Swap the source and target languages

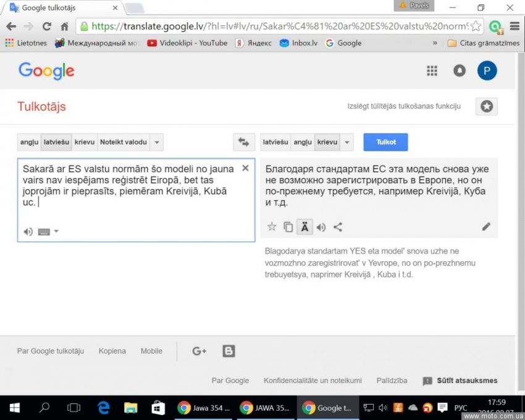[x=244, y=142]
